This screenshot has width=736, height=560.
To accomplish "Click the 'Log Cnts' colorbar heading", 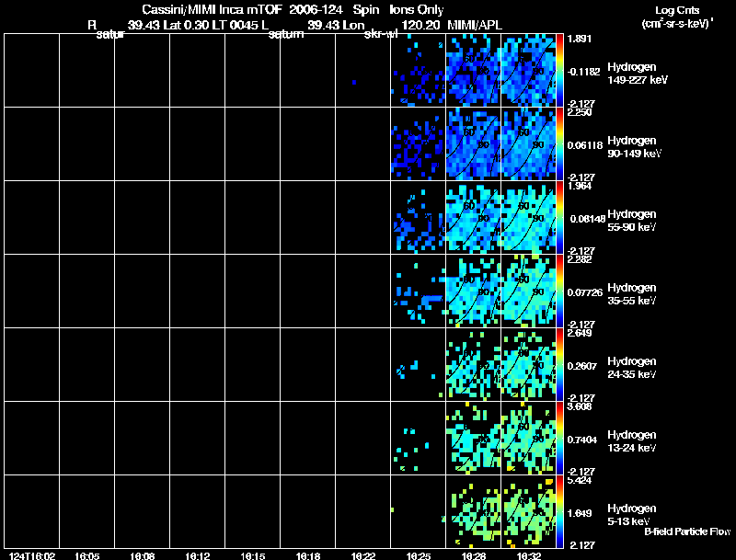I will pyautogui.click(x=677, y=10).
